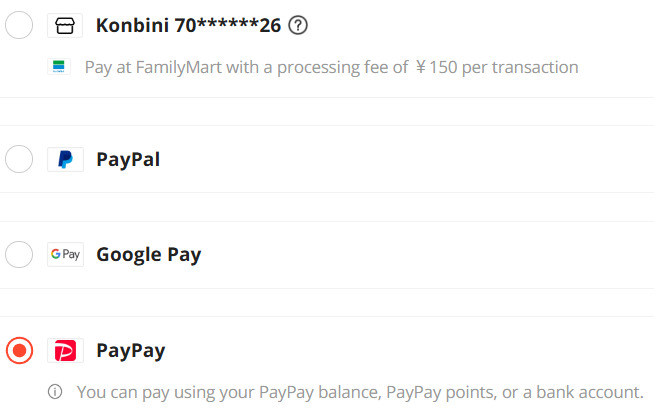Click the PayPal label text
Viewport: 654px width, 416px height.
[x=128, y=159]
